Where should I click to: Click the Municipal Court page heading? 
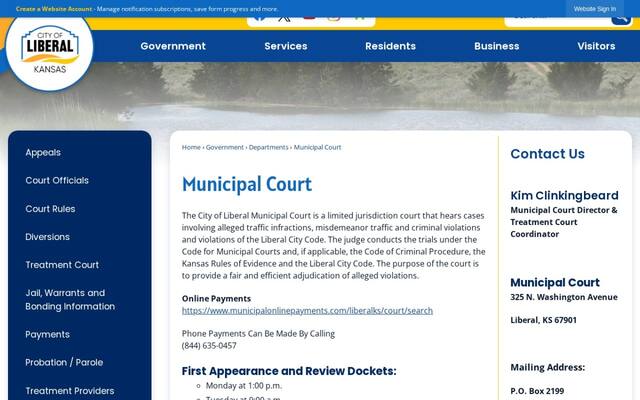point(247,184)
